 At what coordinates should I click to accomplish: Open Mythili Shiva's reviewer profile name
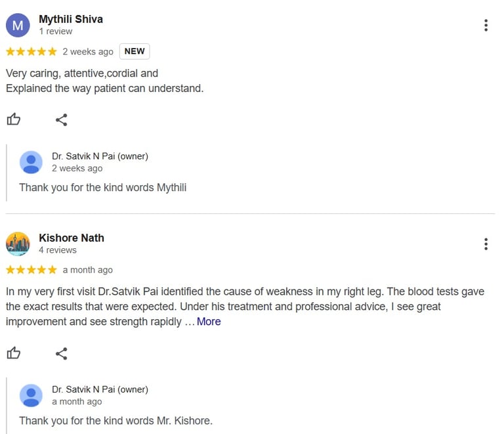pyautogui.click(x=71, y=19)
